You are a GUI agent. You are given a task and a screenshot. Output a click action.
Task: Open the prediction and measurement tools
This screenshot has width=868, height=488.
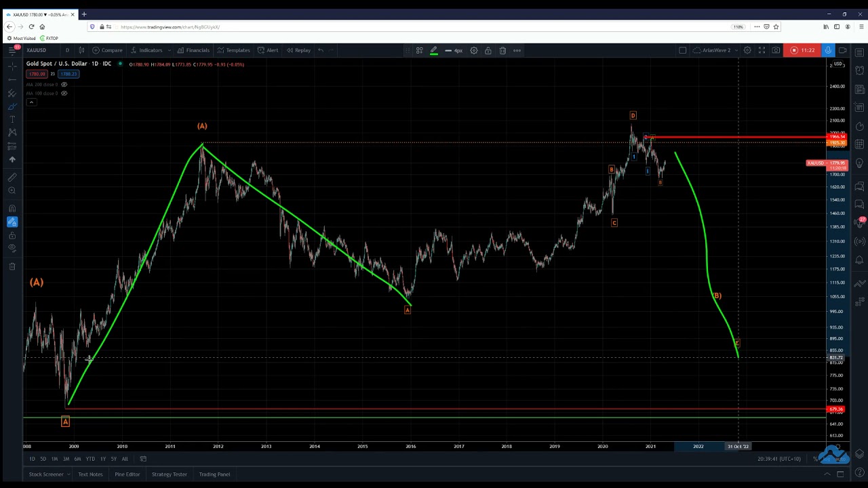(12, 146)
